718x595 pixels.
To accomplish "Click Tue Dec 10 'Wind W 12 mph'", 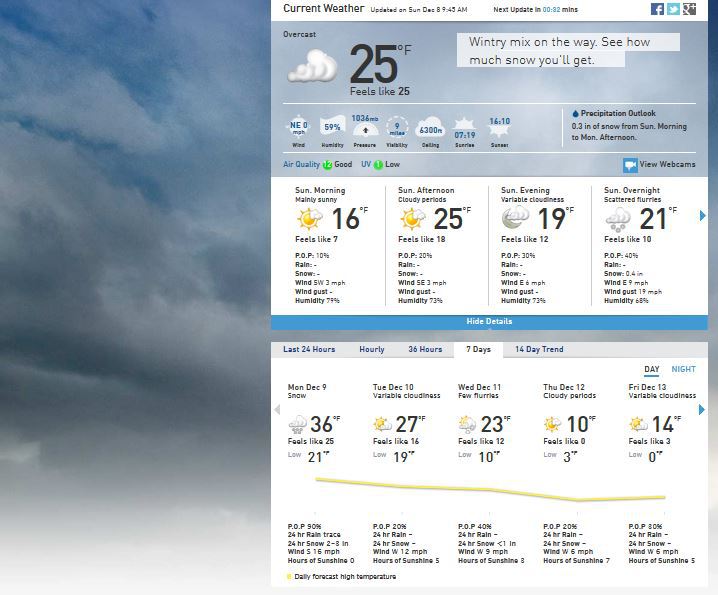I will coord(400,552).
